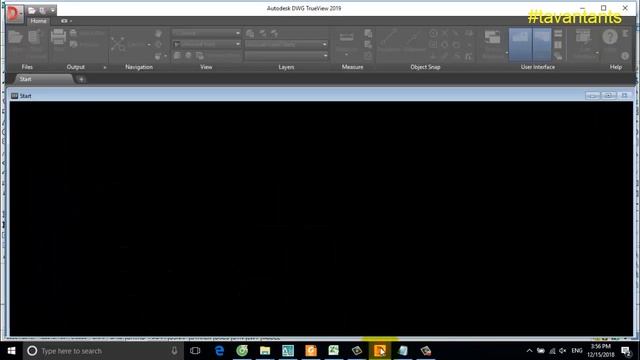Viewport: 640px width, 360px height.
Task: Toggle the Quadrant snap icon
Action: point(445,44)
